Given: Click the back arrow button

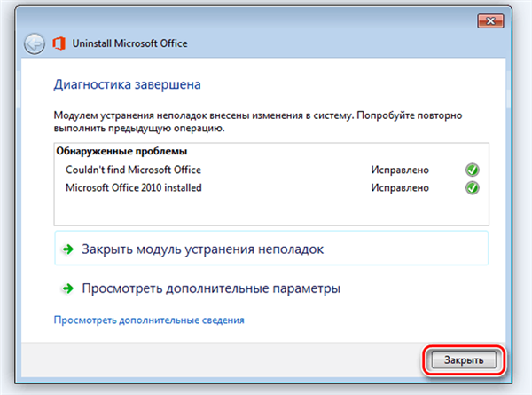Looking at the screenshot, I should (35, 43).
